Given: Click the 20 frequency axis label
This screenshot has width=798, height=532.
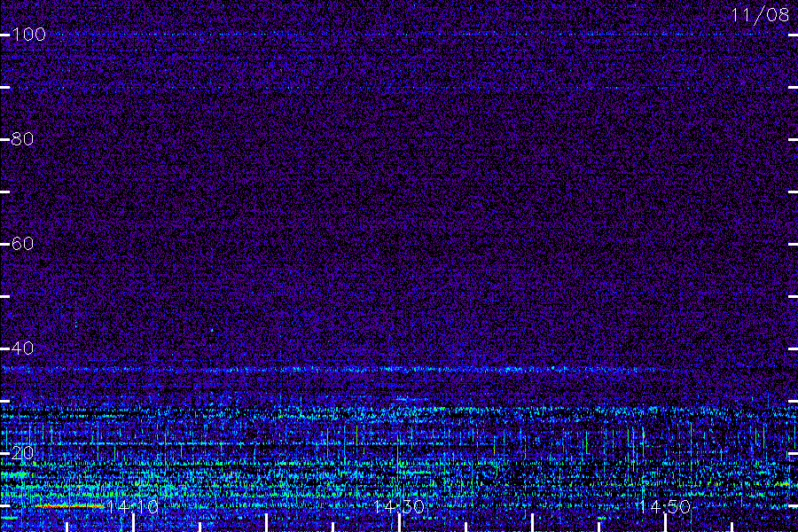Looking at the screenshot, I should 22,452.
